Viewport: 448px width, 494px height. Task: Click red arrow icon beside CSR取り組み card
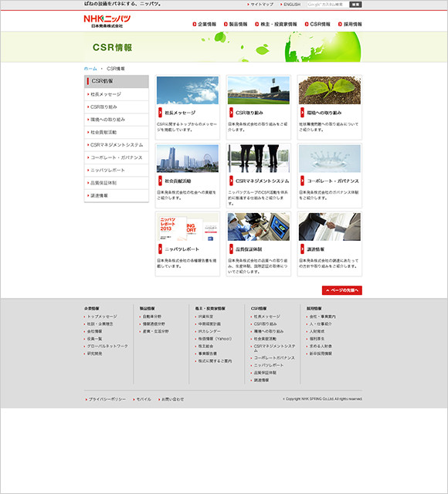coord(231,113)
